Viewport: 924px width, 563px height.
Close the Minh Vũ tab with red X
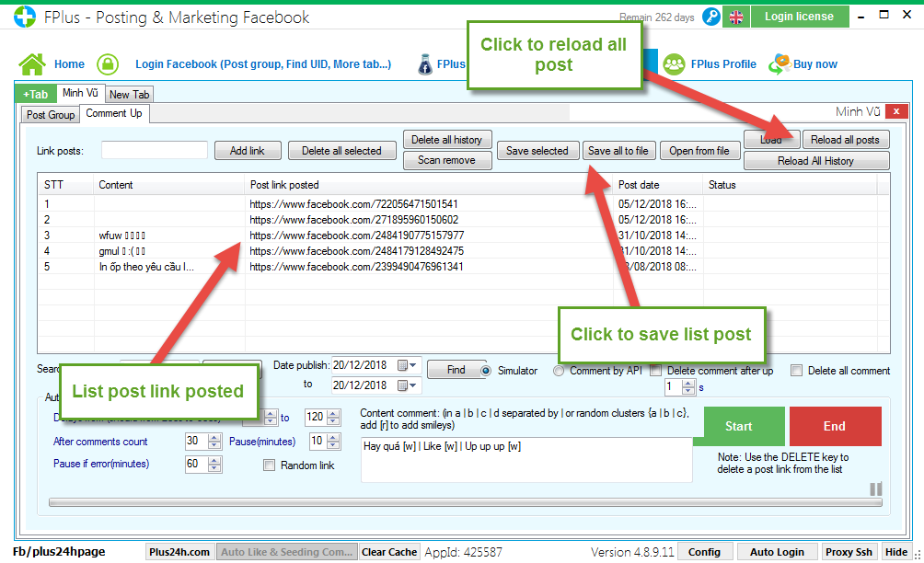pos(896,110)
